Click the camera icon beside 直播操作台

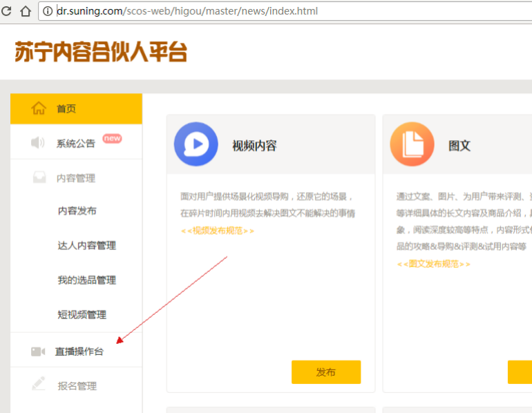[x=38, y=352]
